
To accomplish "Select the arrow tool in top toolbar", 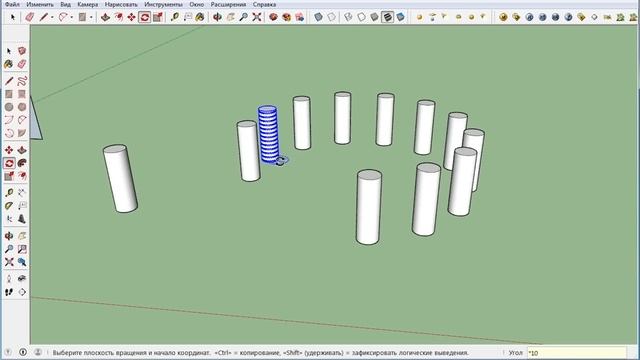I will point(13,17).
